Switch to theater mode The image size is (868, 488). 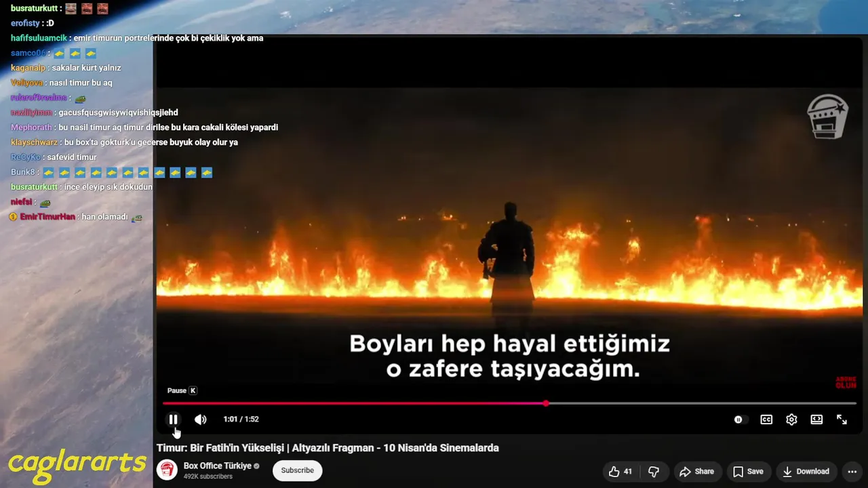[816, 420]
